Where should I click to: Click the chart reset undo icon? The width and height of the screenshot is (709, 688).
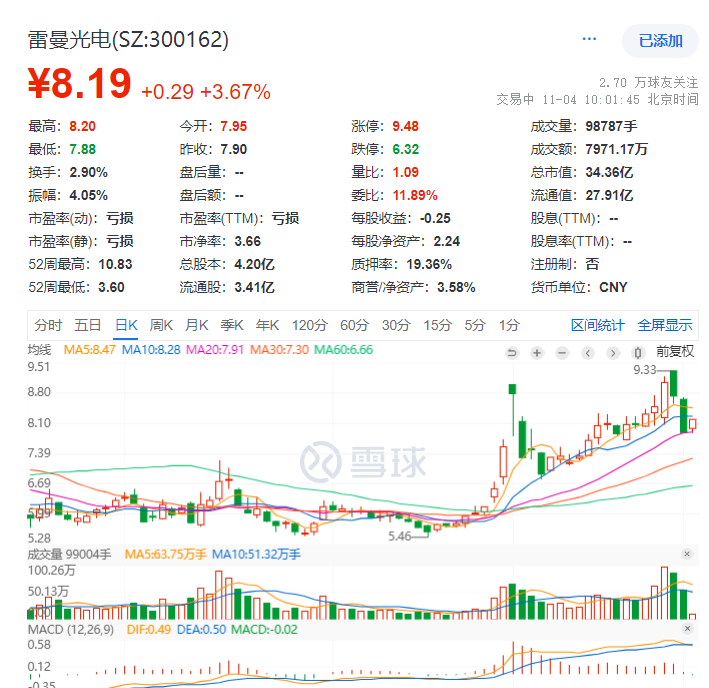(512, 353)
